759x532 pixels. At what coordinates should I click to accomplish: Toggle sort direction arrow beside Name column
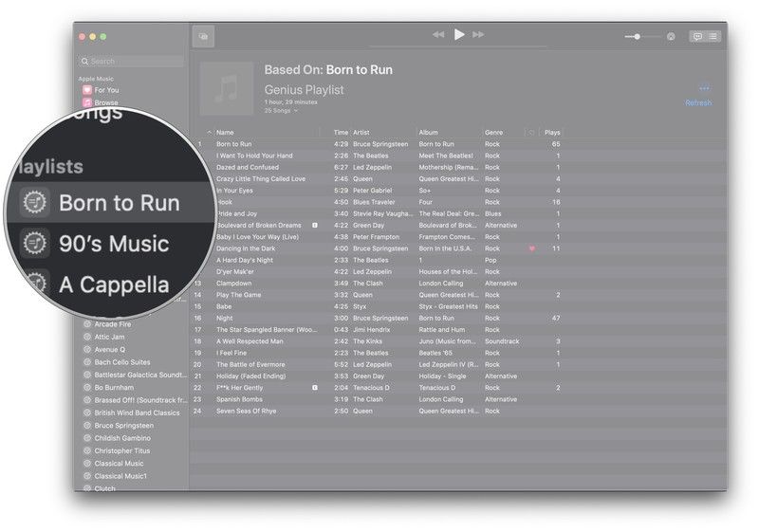pyautogui.click(x=209, y=133)
